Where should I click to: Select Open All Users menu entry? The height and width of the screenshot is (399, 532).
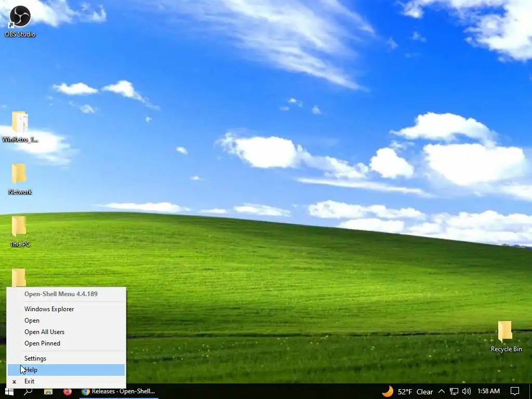(x=66, y=332)
